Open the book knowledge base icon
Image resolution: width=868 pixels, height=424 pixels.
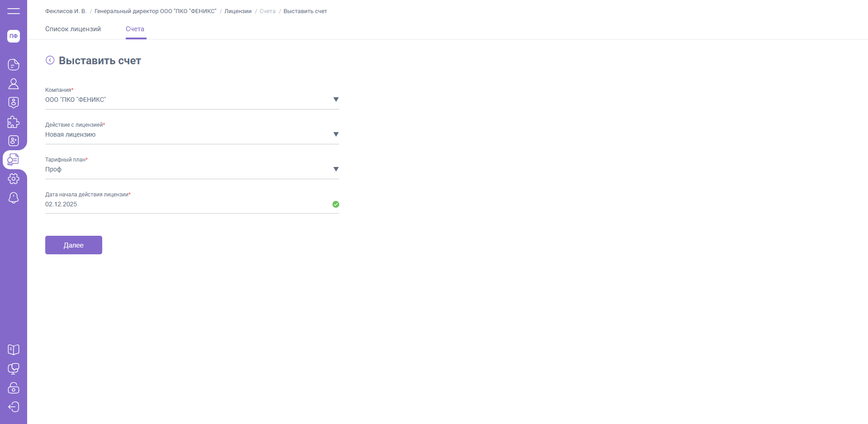point(14,350)
